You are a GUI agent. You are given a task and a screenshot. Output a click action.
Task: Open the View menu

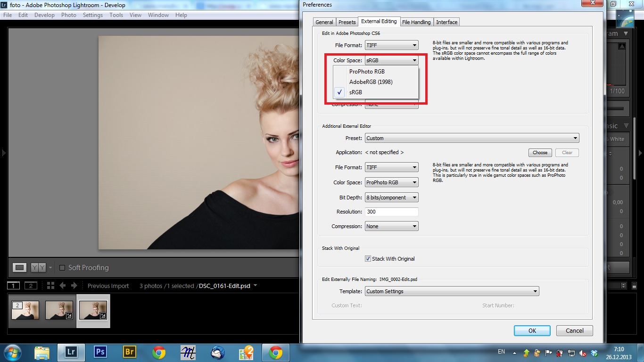[135, 15]
